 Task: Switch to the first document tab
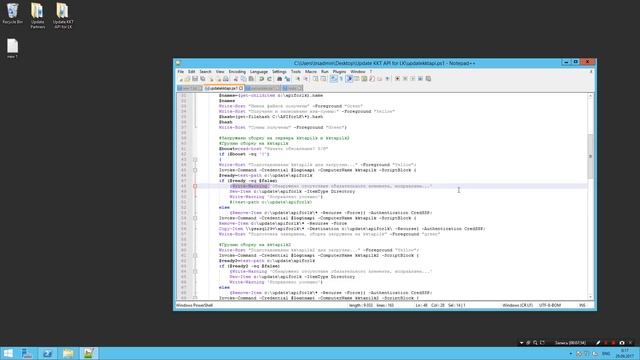(190, 88)
